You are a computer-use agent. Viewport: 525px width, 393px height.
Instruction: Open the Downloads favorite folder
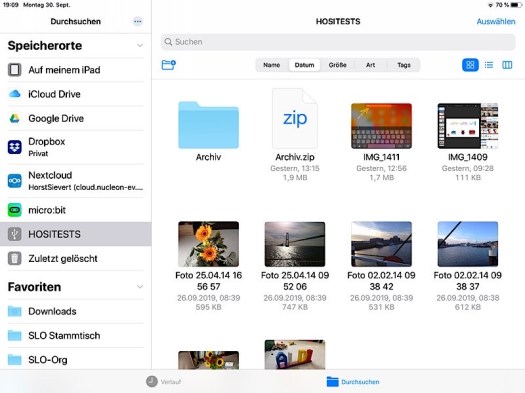coord(76,311)
